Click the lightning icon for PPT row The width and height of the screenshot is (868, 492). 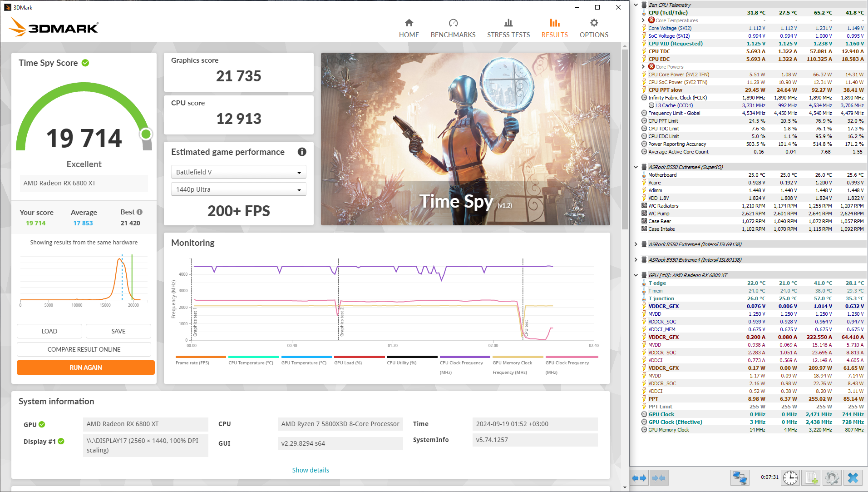[644, 399]
